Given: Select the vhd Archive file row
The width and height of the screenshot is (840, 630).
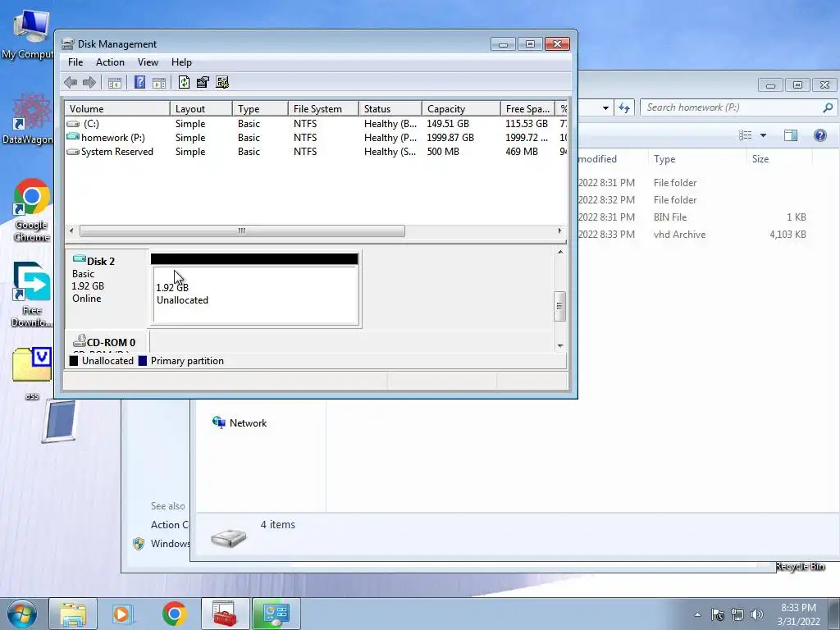Looking at the screenshot, I should pyautogui.click(x=694, y=235).
